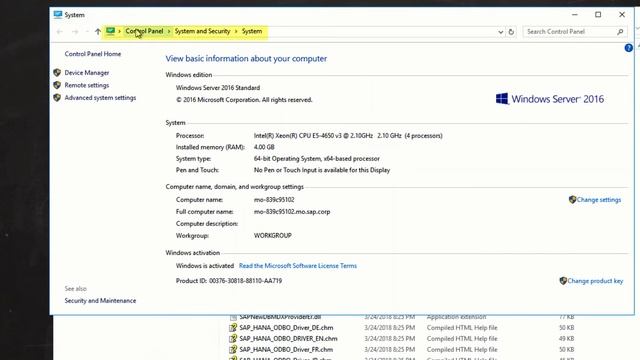Expand chevron before Control Panel breadcrumb
This screenshot has width=640, height=360.
click(120, 31)
